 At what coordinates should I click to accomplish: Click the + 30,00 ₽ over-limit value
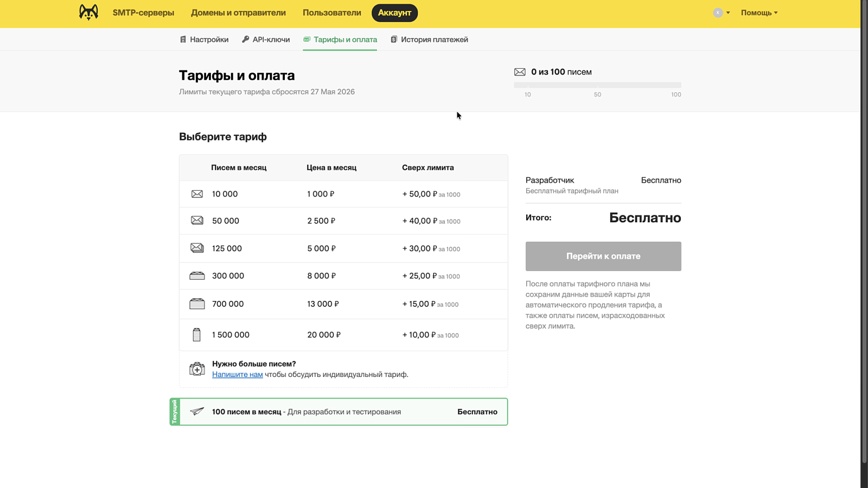pyautogui.click(x=419, y=248)
